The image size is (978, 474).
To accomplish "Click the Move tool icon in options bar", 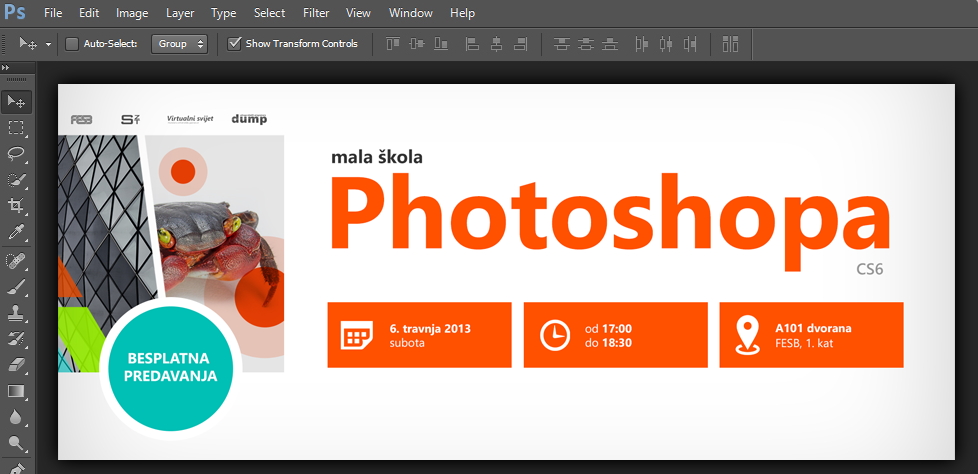I will (28, 44).
